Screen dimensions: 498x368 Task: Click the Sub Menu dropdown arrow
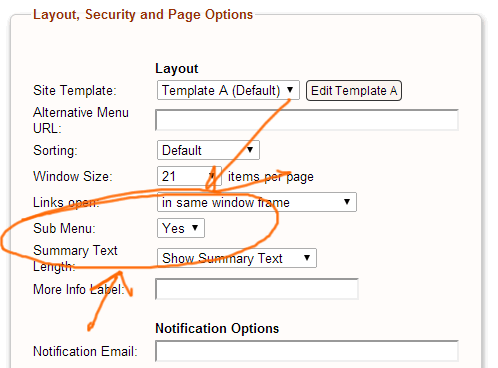(195, 228)
